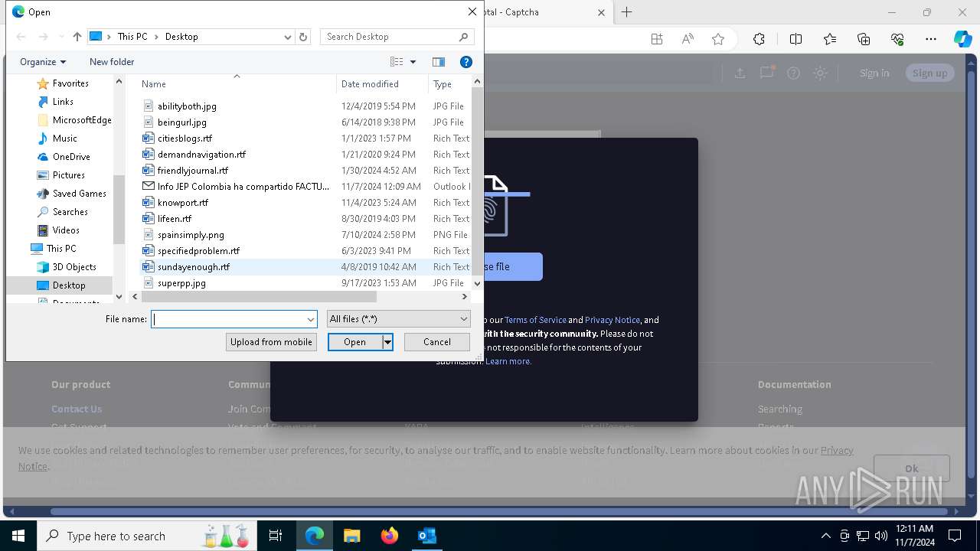Screen dimensions: 980x551
Task: Open the Privacy Notice link in upload panel
Action: 612,320
